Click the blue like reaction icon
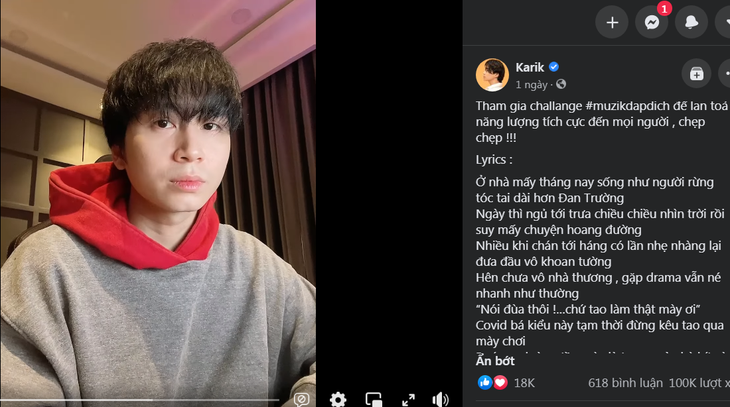 (485, 382)
